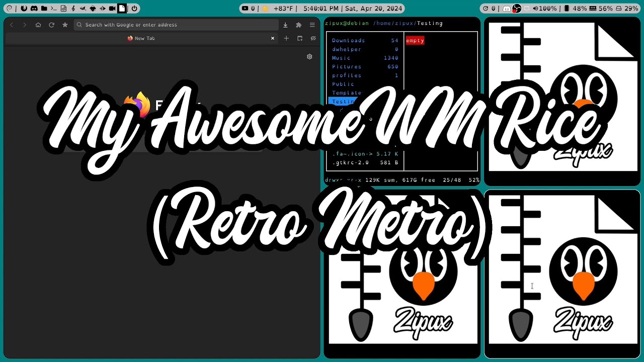Focus the Search with Google address bar

pos(176,25)
